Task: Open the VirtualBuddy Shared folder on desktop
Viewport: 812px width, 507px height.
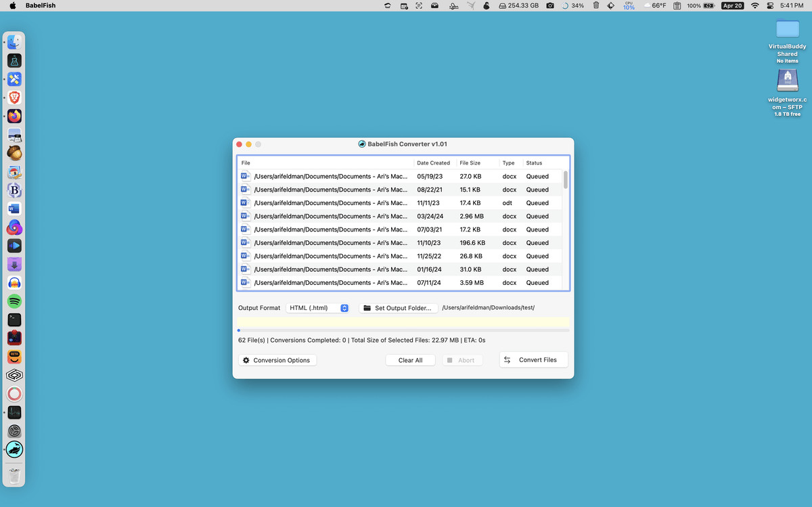Action: point(787,28)
